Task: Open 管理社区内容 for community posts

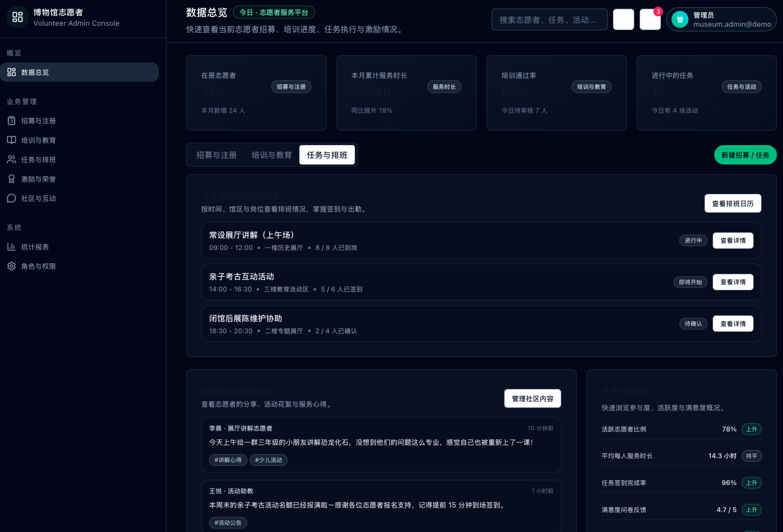Action: pos(532,398)
